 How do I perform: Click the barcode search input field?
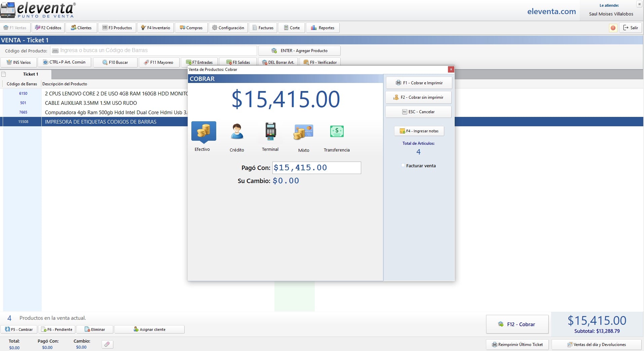(154, 50)
